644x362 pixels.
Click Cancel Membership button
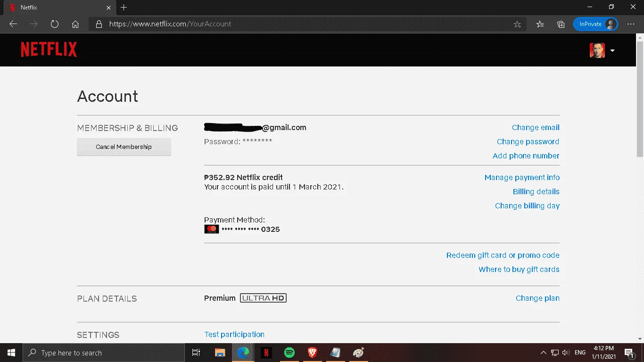pos(124,147)
